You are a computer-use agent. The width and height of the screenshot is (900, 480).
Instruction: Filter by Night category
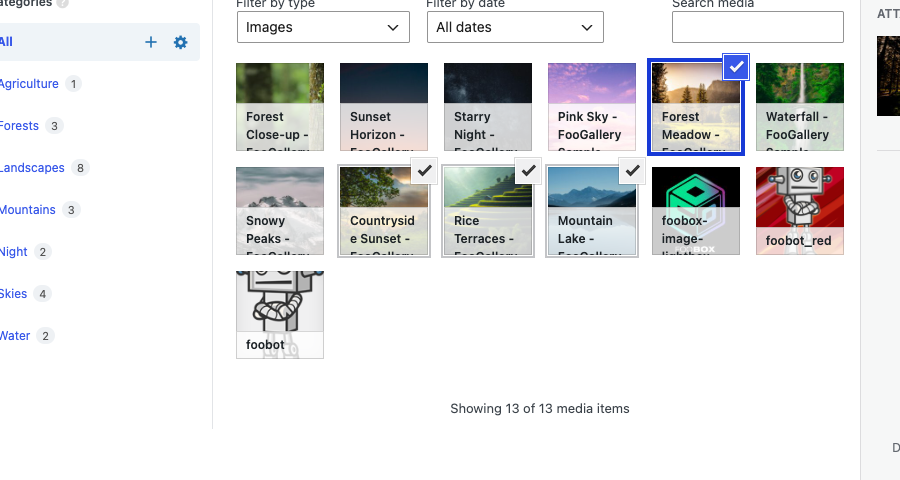(14, 251)
